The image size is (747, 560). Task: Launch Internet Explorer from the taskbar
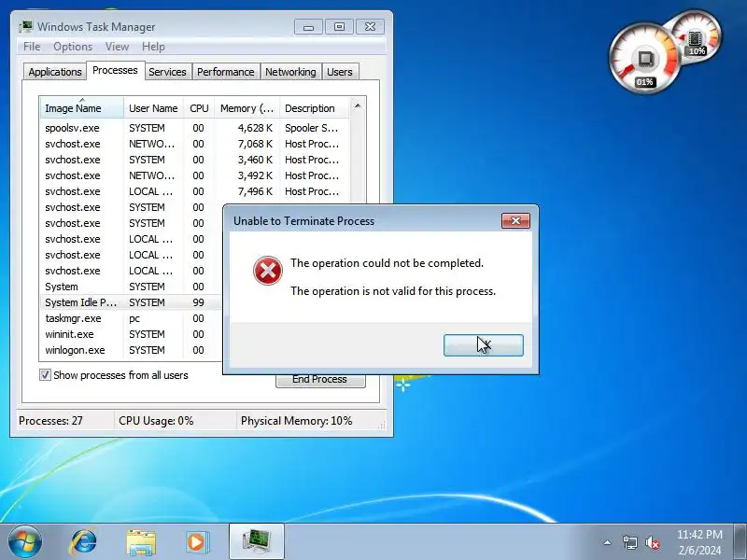(84, 542)
